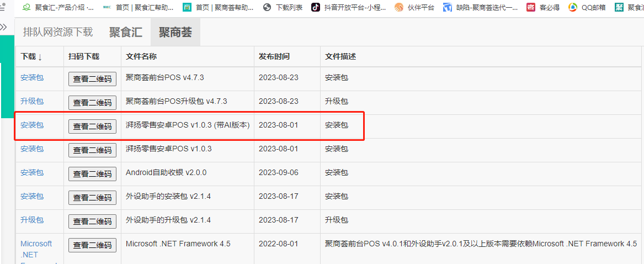Switch to the 聚商荟 tab
Viewport: 644px width, 264px height.
pos(175,33)
